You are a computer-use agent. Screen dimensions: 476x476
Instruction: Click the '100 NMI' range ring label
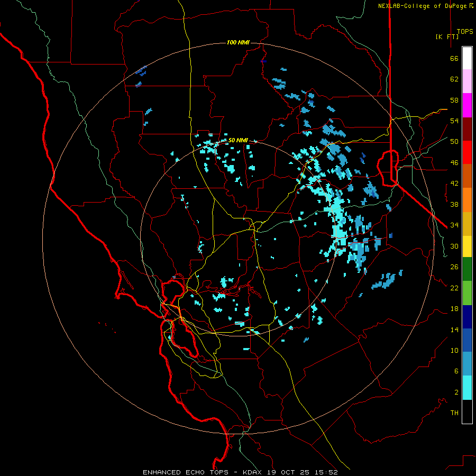coord(238,42)
